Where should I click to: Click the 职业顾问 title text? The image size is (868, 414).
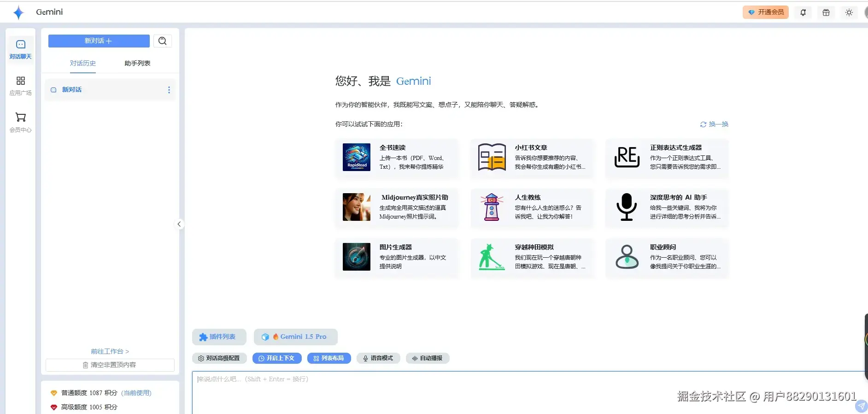[663, 247]
